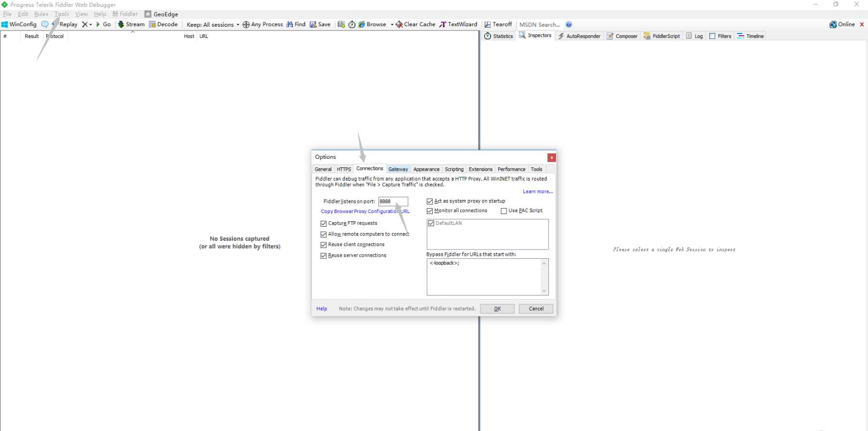Click the Online status indicator
The image size is (868, 431).
842,24
